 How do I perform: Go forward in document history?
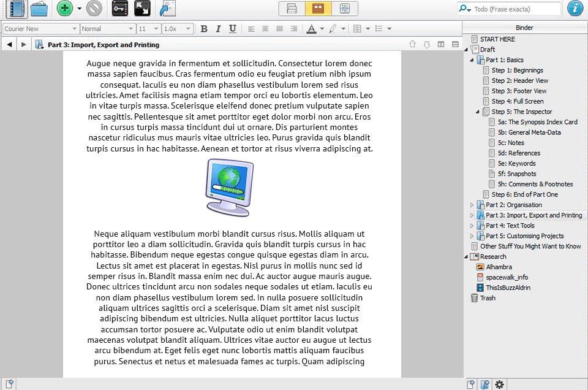tap(24, 45)
